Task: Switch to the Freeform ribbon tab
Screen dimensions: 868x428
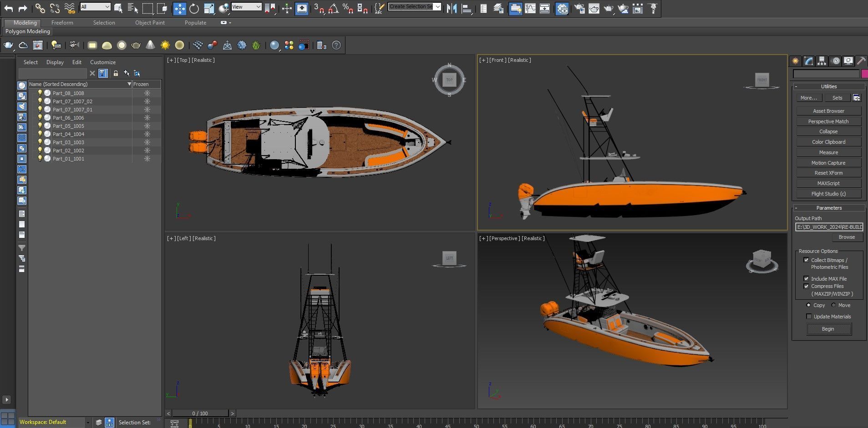Action: pos(62,23)
